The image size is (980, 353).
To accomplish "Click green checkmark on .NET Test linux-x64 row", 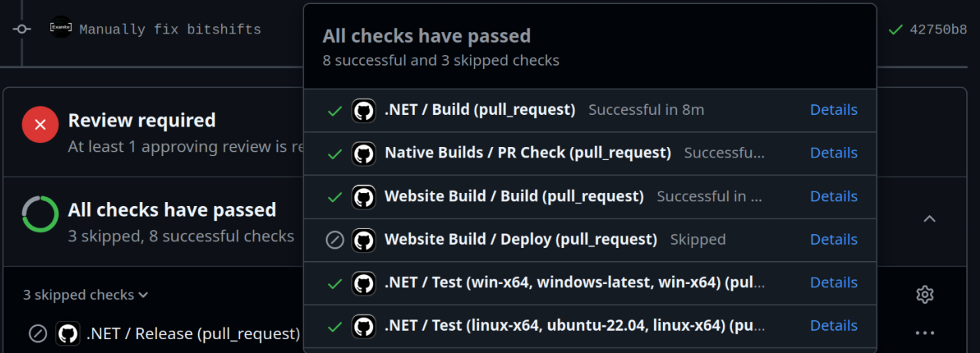I will (335, 326).
